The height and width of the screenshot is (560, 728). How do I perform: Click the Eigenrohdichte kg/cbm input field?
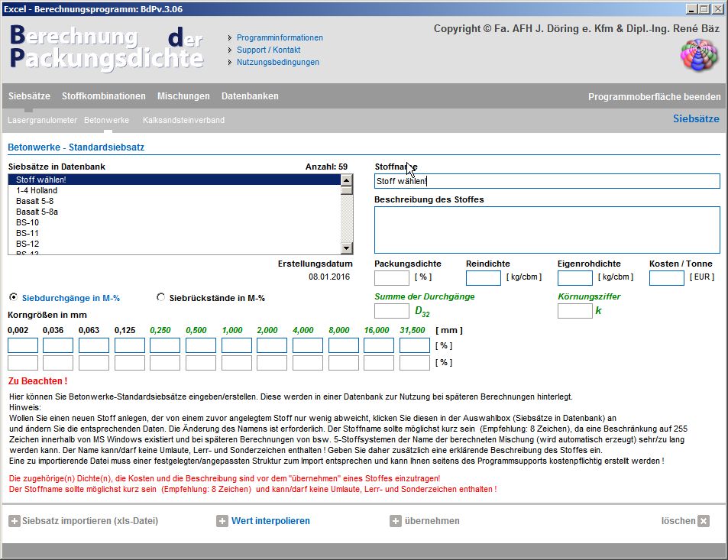click(x=574, y=277)
